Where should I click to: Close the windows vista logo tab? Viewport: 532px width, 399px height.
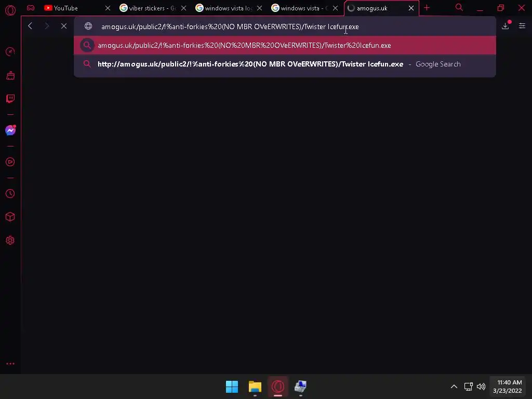click(260, 8)
